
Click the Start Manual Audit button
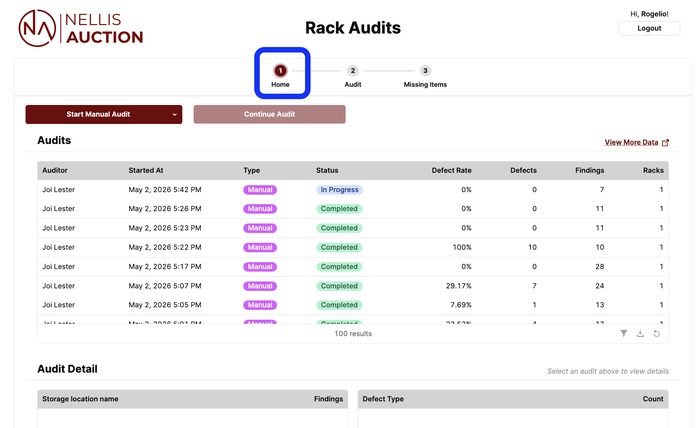[98, 114]
